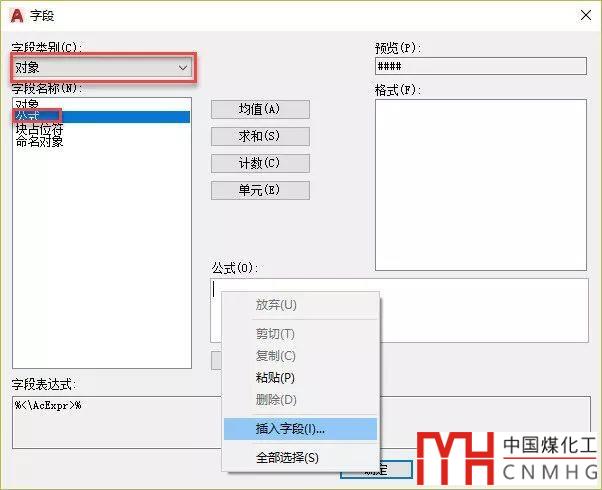Click inside the 格式 format list box

[480, 185]
